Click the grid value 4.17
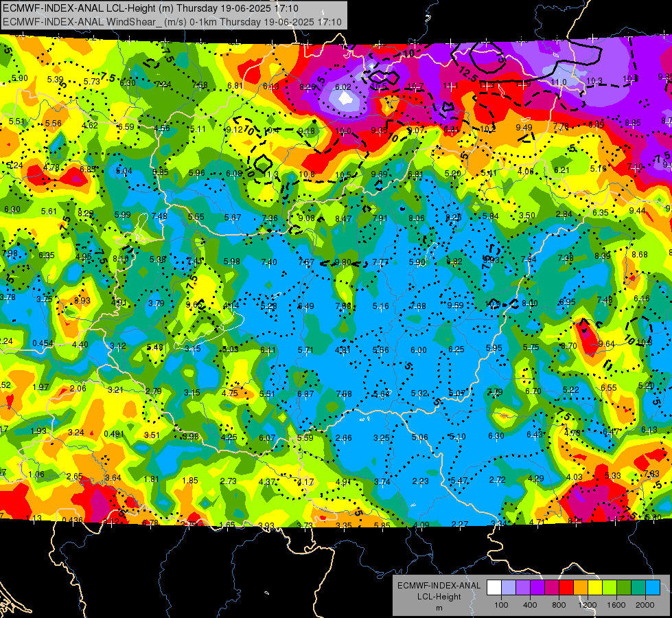Viewport: 672px width, 618px height. (305, 481)
